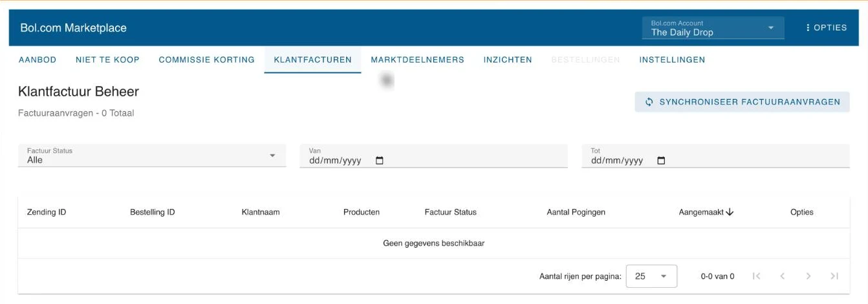
Task: Switch to the Aanbod tab
Action: tap(38, 60)
